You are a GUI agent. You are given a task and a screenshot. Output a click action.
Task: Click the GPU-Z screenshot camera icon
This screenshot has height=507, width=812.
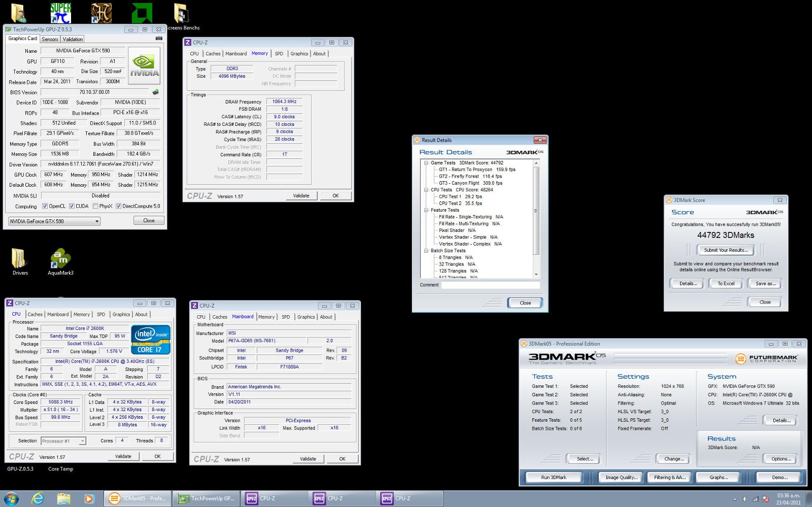coord(159,39)
